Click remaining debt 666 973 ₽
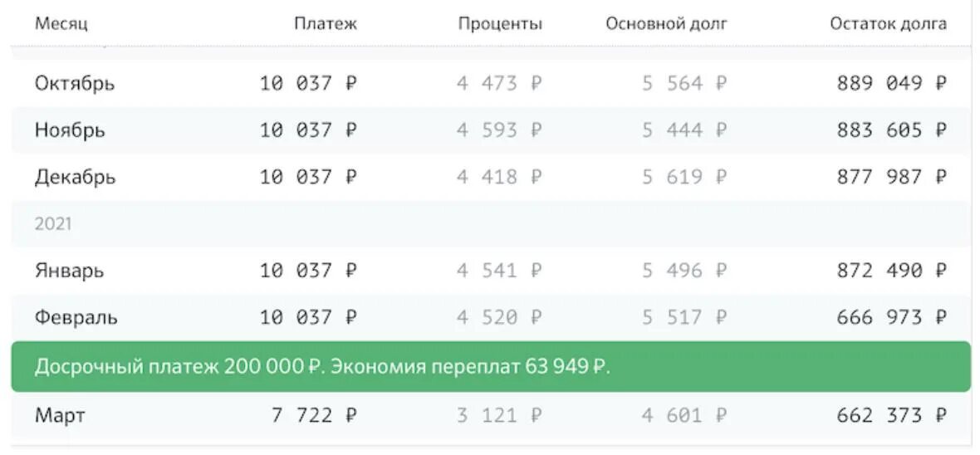The height and width of the screenshot is (455, 980). click(891, 317)
